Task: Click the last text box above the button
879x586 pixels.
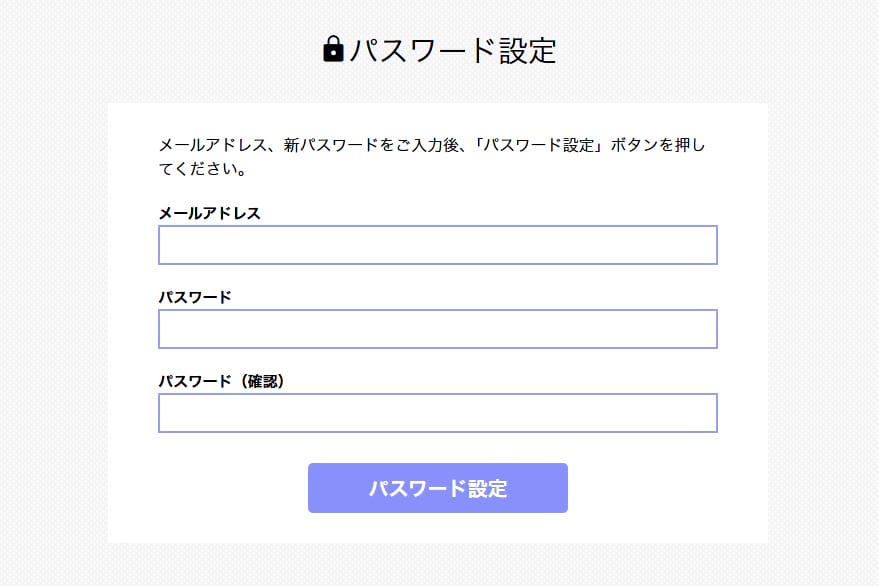Action: pos(438,413)
